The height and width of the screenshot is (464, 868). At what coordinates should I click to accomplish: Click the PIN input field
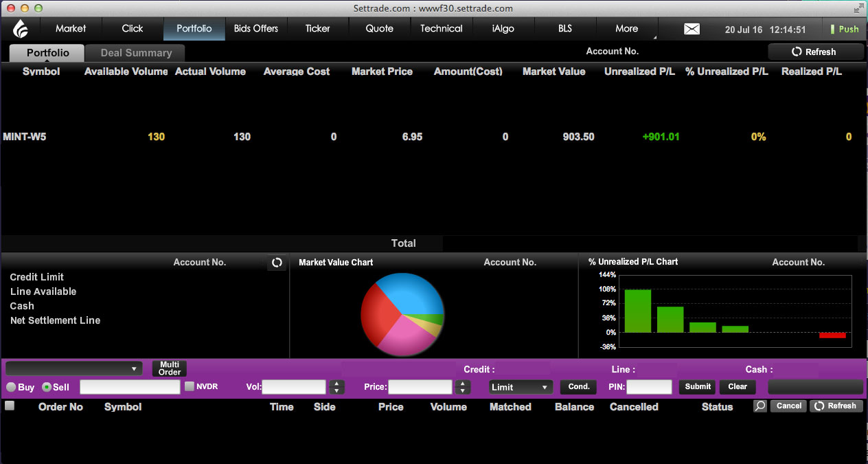pos(649,387)
